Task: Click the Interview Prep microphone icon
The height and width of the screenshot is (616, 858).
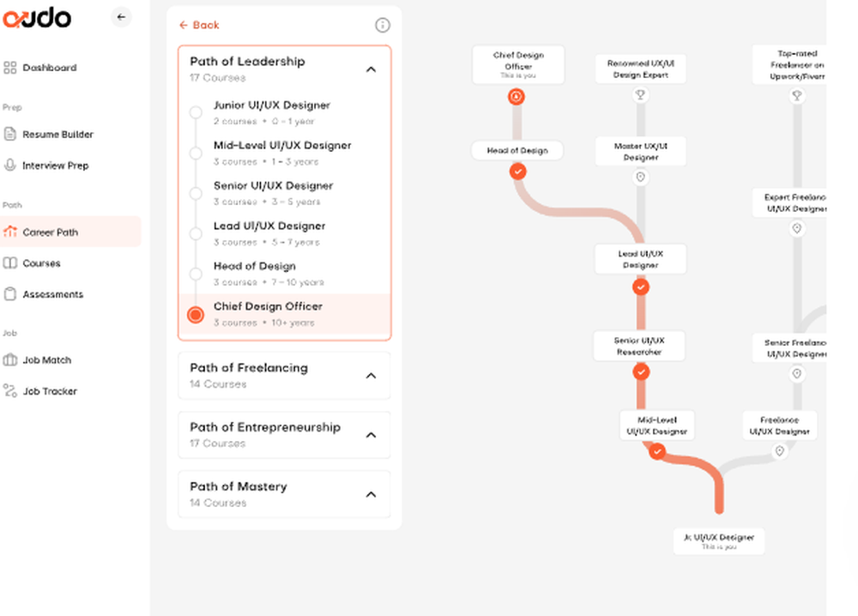Action: tap(9, 165)
